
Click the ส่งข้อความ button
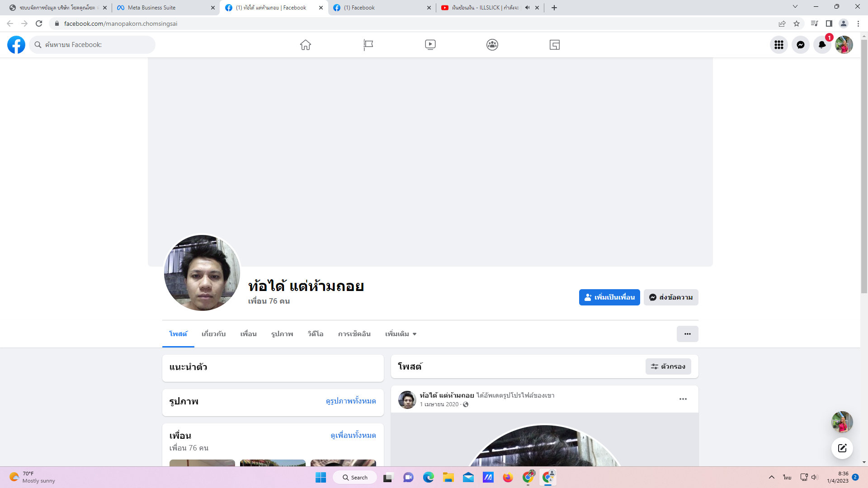click(x=671, y=297)
